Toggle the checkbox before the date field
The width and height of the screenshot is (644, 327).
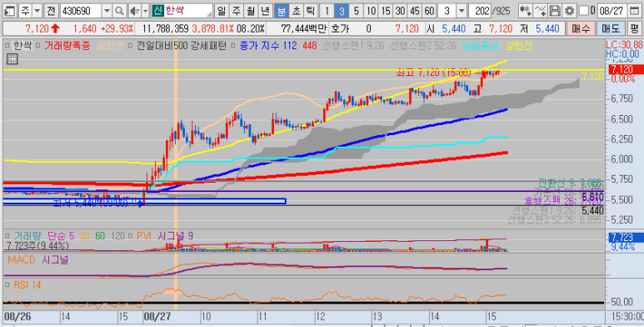pos(584,11)
